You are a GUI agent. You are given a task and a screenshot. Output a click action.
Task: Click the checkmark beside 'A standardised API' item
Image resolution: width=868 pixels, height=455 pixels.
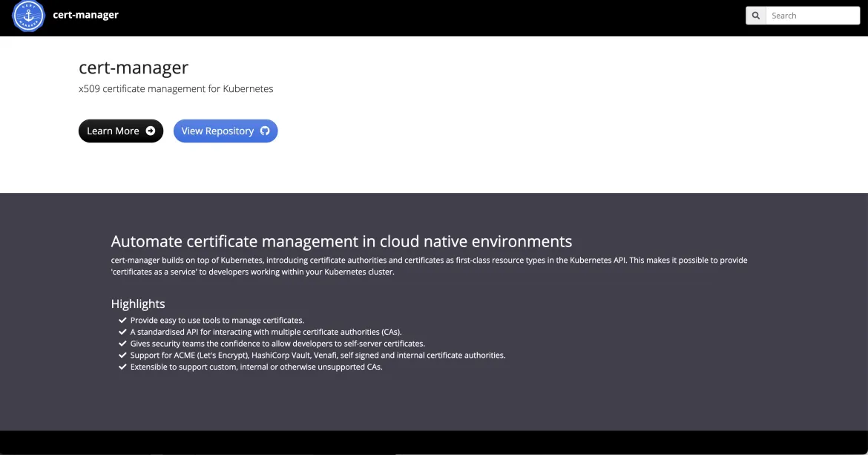pyautogui.click(x=122, y=332)
